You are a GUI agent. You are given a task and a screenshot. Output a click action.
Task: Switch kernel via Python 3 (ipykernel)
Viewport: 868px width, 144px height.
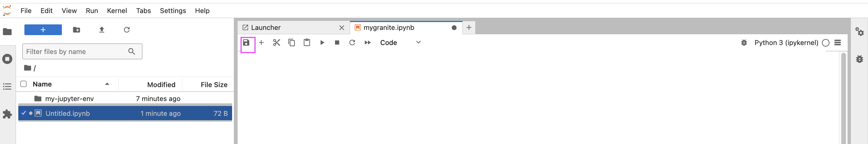click(x=786, y=43)
